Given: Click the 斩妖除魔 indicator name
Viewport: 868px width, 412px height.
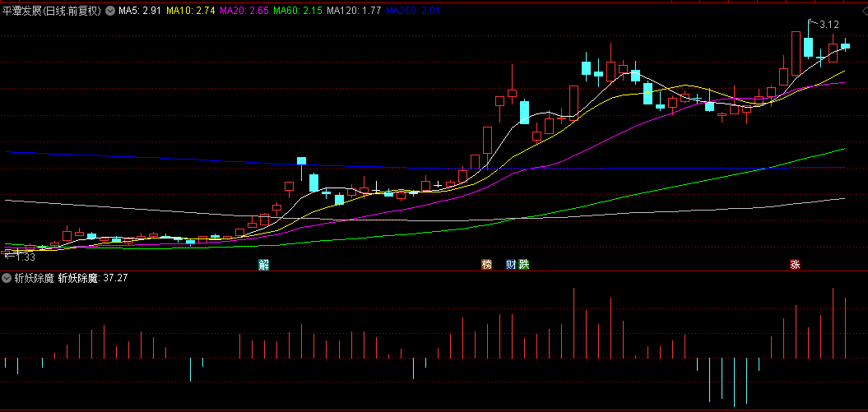Looking at the screenshot, I should 35,278.
